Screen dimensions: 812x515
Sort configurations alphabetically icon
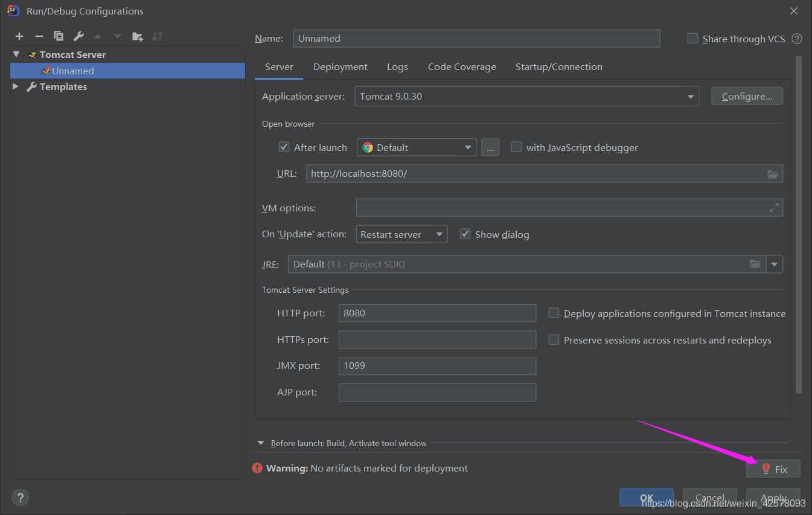point(157,36)
